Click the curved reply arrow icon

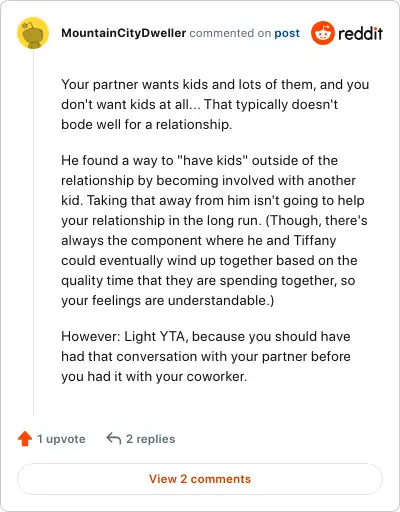(114, 439)
